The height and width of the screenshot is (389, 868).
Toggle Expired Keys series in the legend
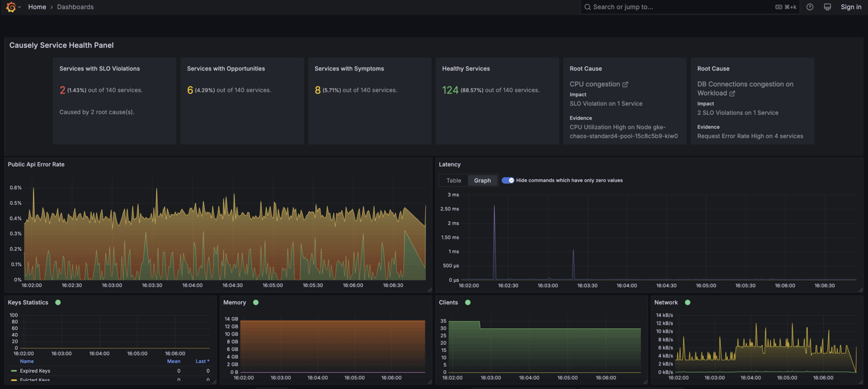(36, 370)
